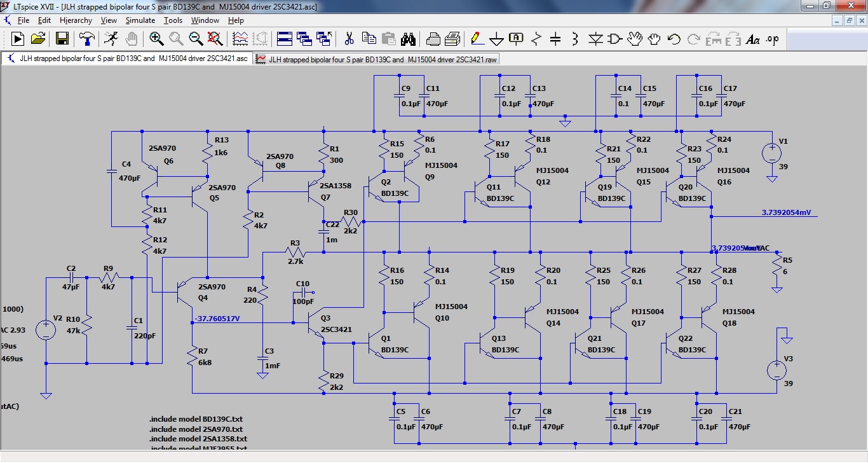
Task: Find with the binoculars icon
Action: [x=408, y=39]
